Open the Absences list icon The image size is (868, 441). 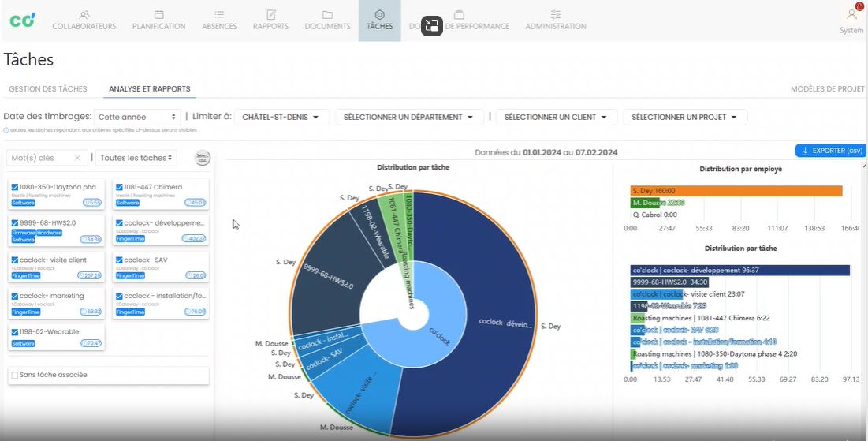[x=219, y=14]
